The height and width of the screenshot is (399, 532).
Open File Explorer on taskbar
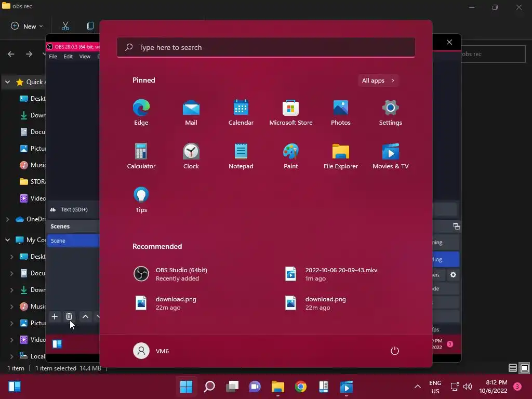[x=278, y=387]
